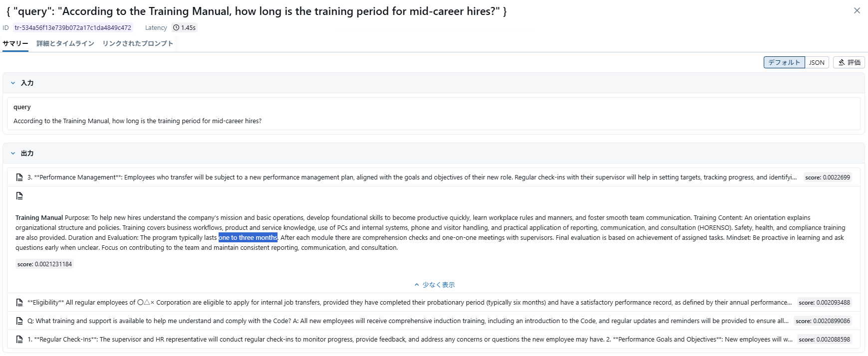
Task: Select the サマリー tab
Action: pos(15,43)
